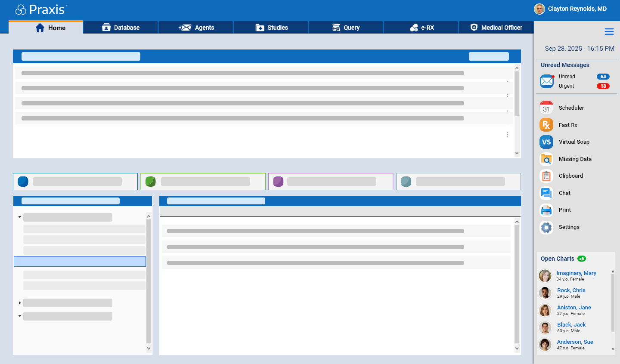
Task: Click the top panel scroll-down arrow
Action: 517,153
